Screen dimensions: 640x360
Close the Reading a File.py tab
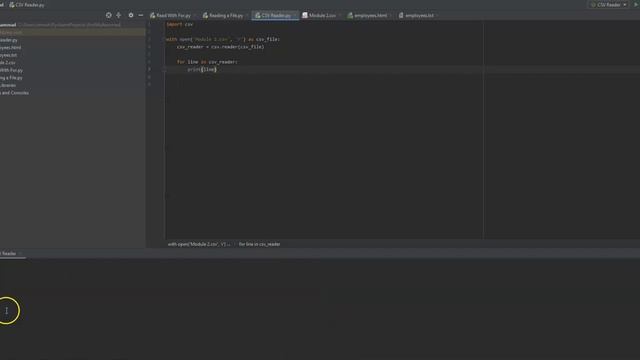point(247,16)
